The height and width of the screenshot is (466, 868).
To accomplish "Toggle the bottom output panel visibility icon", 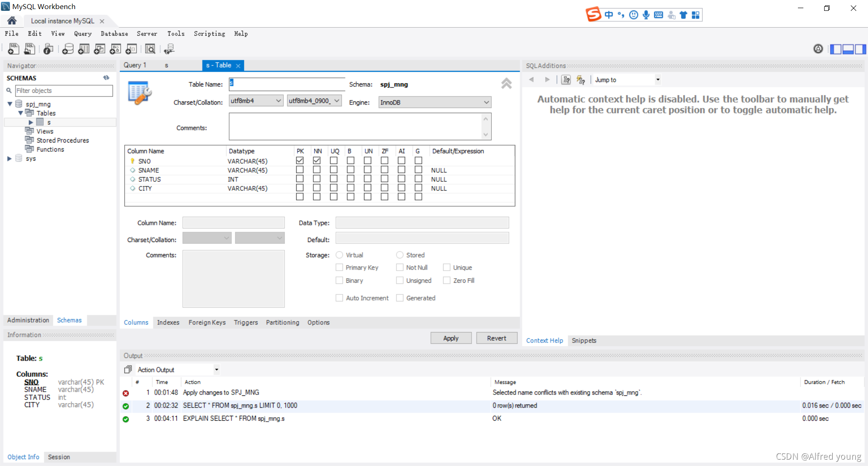I will point(848,49).
